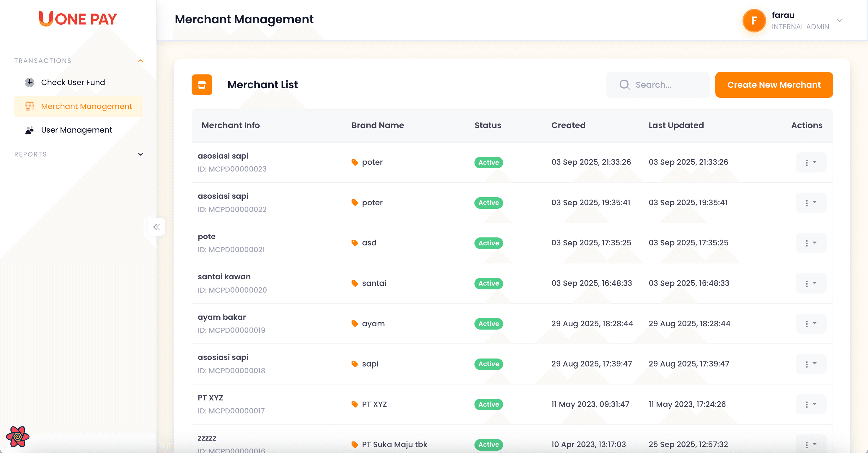Click the tag icon beside brand 'poter'

click(x=355, y=162)
